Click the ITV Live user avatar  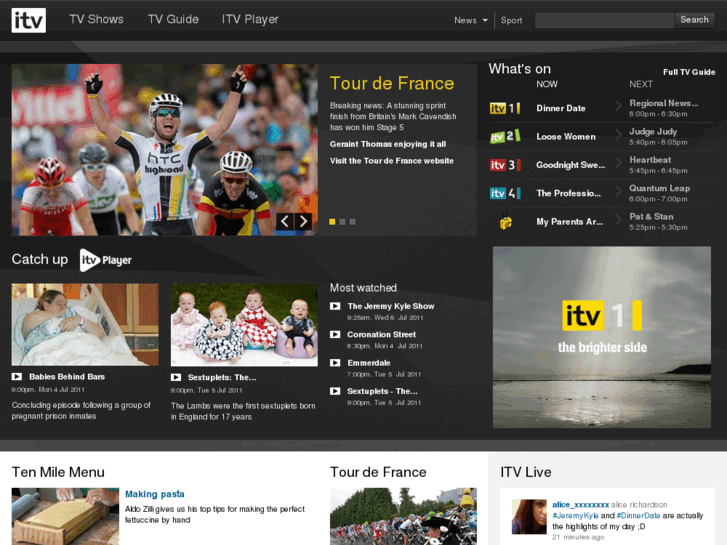tap(529, 517)
